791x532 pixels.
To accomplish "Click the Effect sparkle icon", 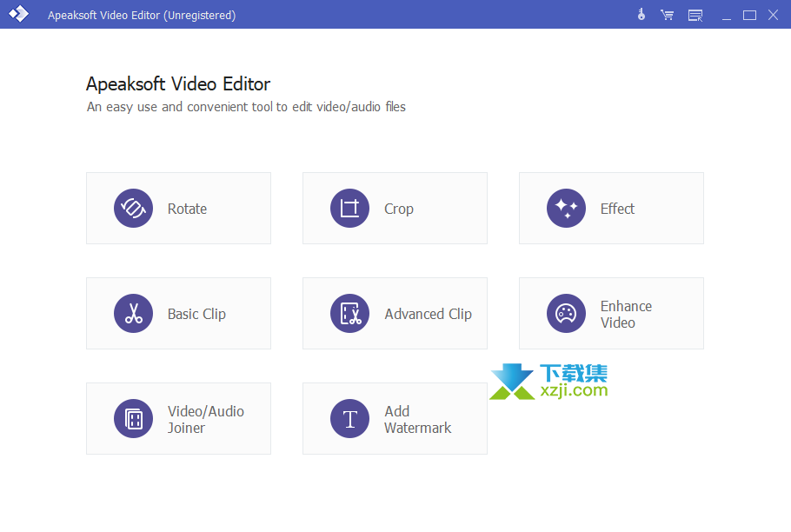I will click(566, 209).
